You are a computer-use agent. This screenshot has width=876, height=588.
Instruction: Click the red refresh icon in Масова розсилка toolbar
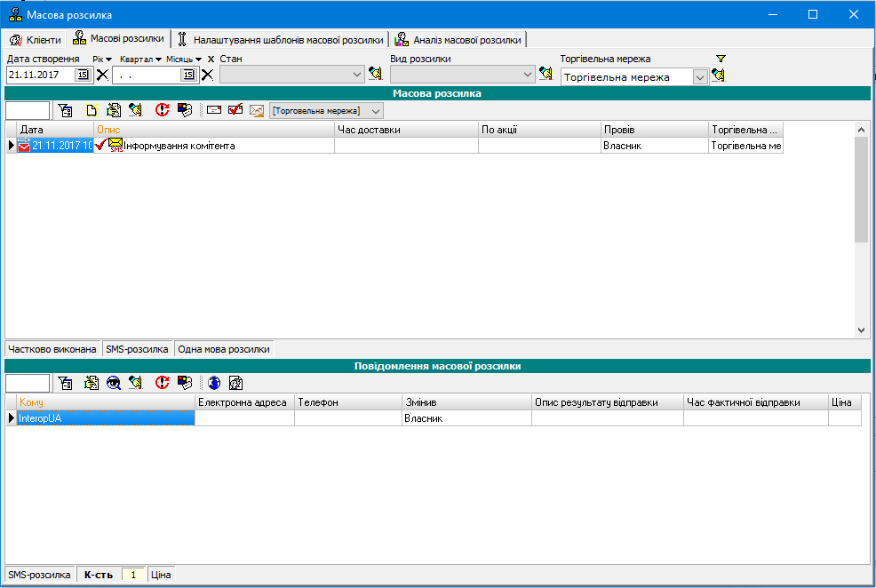pyautogui.click(x=162, y=111)
